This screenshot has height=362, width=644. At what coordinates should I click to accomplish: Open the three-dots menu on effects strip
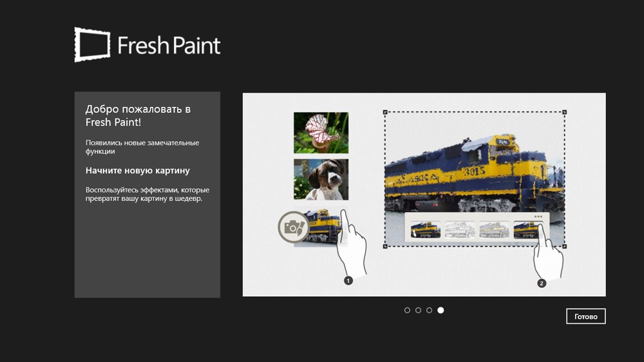point(538,216)
